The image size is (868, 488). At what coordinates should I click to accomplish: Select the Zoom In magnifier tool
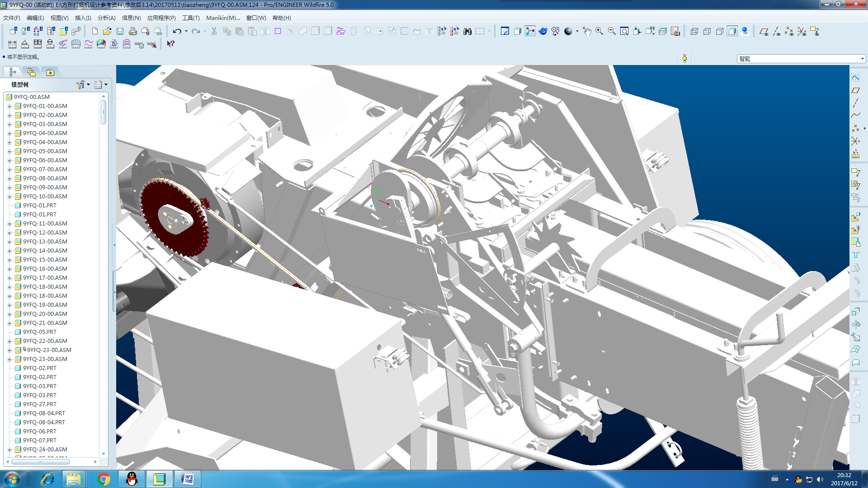(x=599, y=31)
